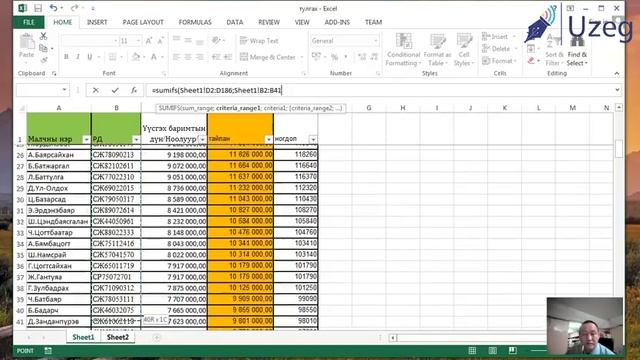Click the macro recording icon in status bar
640x360 pixels.
(48, 351)
